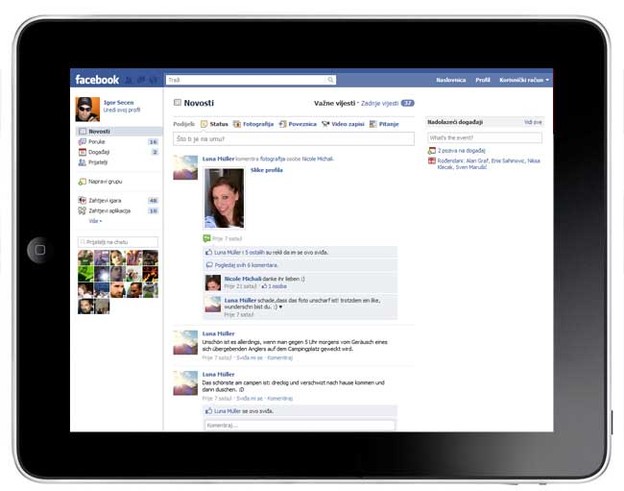Image resolution: width=624 pixels, height=491 pixels.
Task: Open the Korisnički račun dropdown
Action: coord(525,79)
